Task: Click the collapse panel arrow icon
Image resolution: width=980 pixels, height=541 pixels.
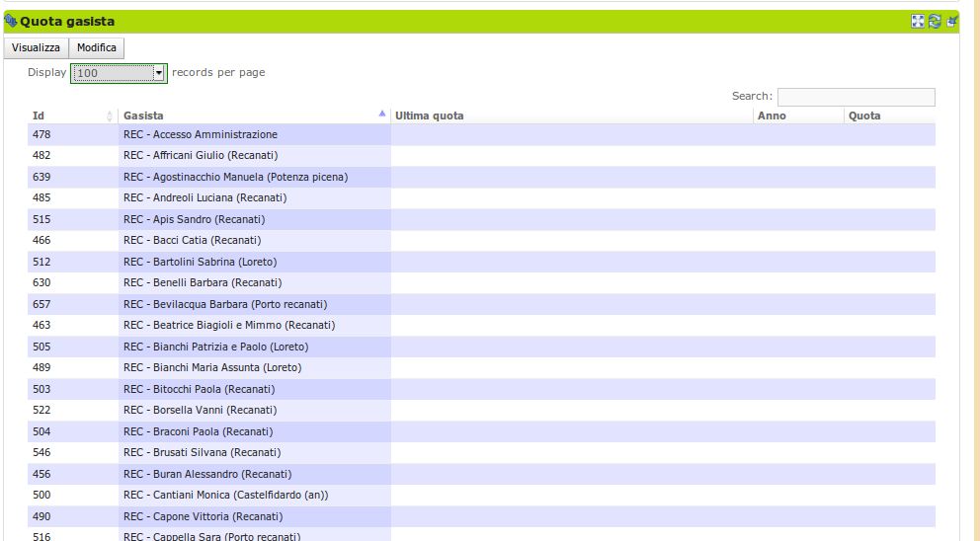Action: point(951,22)
